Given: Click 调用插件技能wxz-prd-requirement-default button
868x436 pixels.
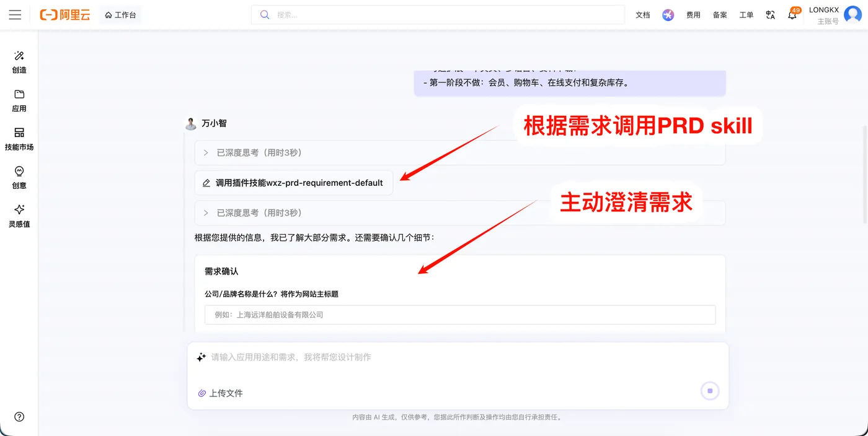Looking at the screenshot, I should [x=293, y=183].
